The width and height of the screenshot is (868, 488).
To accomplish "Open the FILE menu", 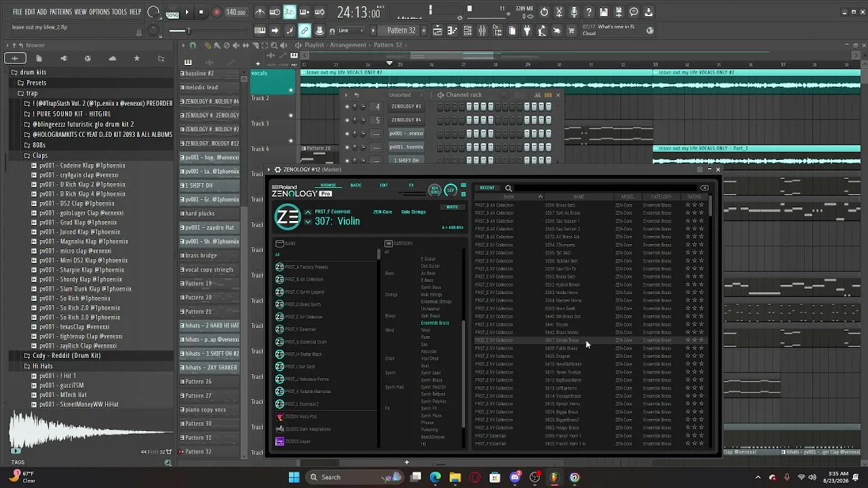I will click(x=18, y=12).
